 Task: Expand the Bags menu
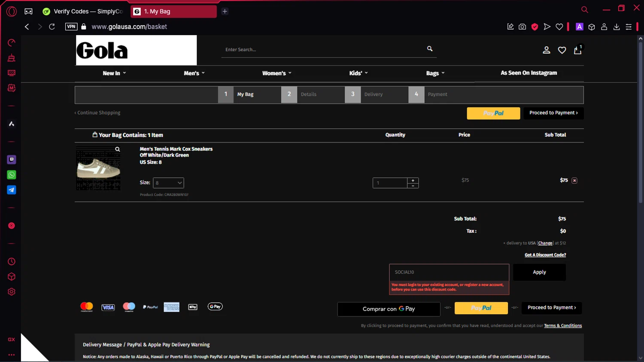pos(435,73)
